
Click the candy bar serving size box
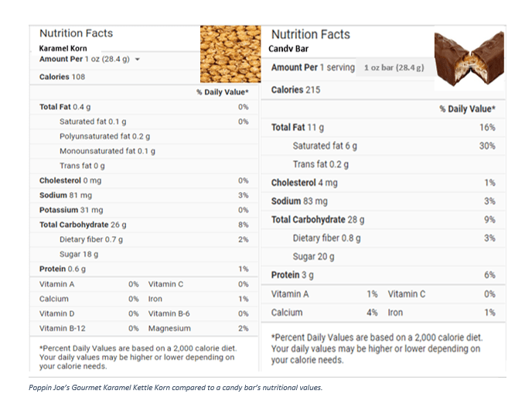point(394,67)
